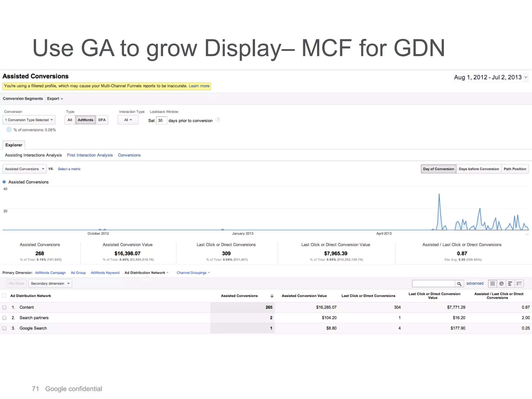Click the 268 Assisted Conversions total
The height and width of the screenshot is (399, 532).
[x=40, y=253]
